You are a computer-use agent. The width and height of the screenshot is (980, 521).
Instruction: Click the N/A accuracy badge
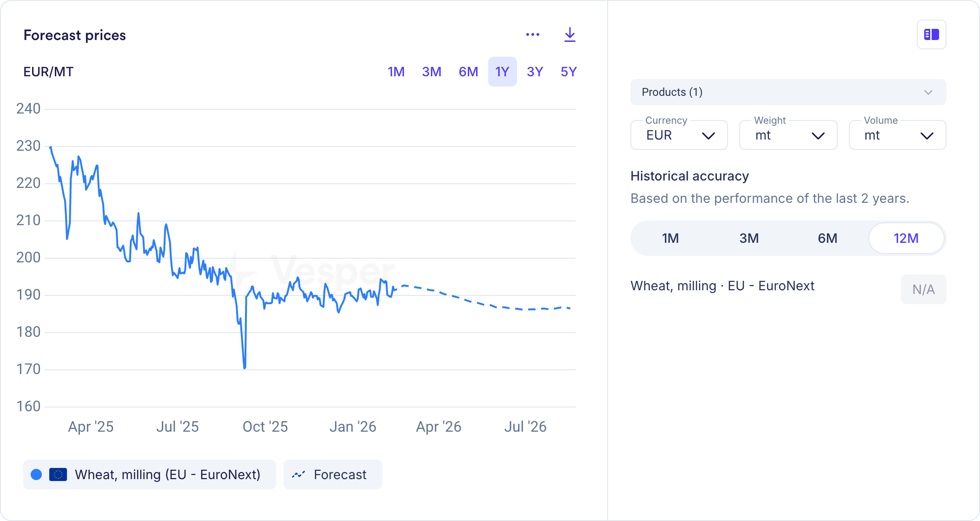(923, 289)
